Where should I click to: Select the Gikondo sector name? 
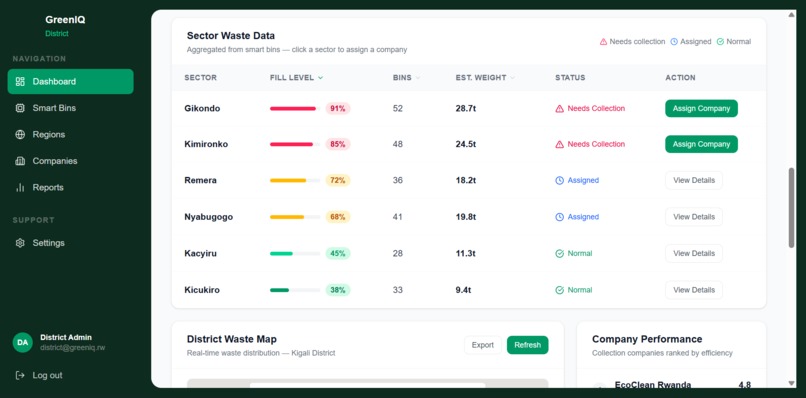[x=202, y=108]
